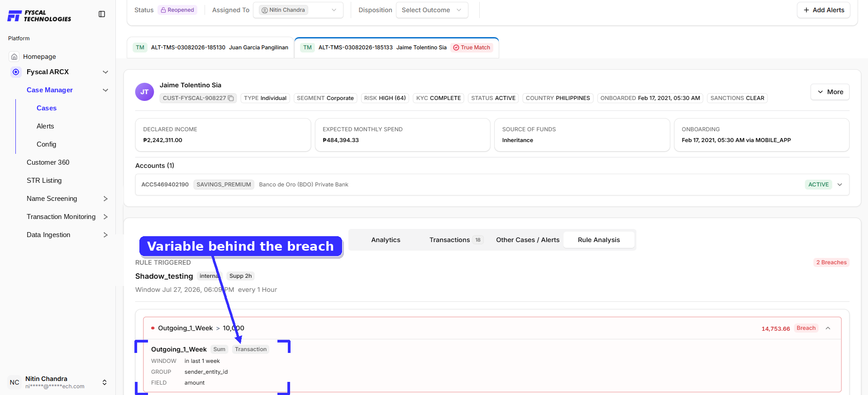Viewport: 868px width, 395px height.
Task: Open the Assigned To dropdown
Action: click(298, 10)
